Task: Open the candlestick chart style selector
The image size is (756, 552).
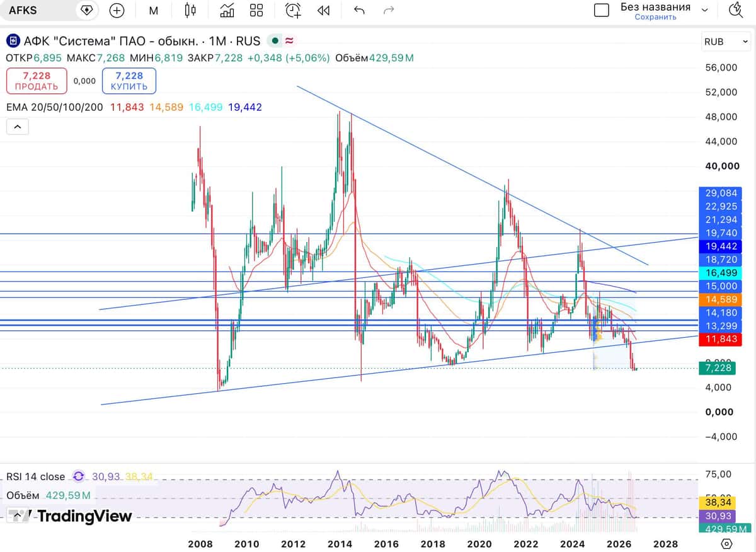Action: coord(190,10)
